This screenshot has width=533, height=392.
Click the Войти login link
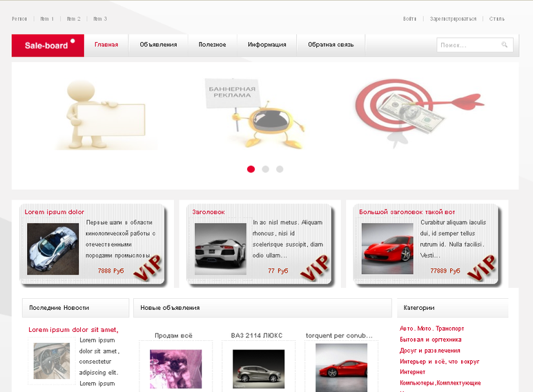(409, 19)
